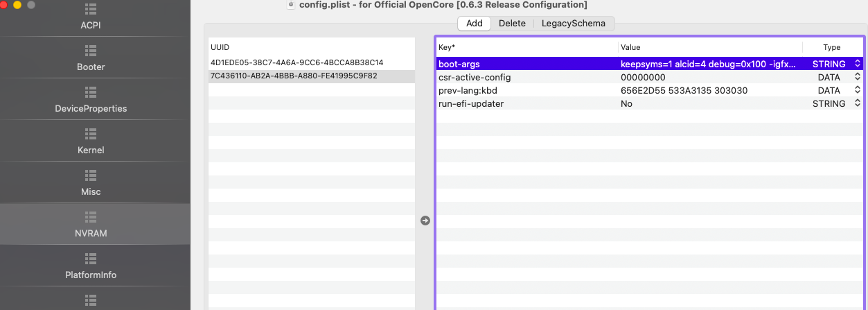This screenshot has width=868, height=310.
Task: Open Type stepper for run-efi-updater row
Action: pos(858,103)
